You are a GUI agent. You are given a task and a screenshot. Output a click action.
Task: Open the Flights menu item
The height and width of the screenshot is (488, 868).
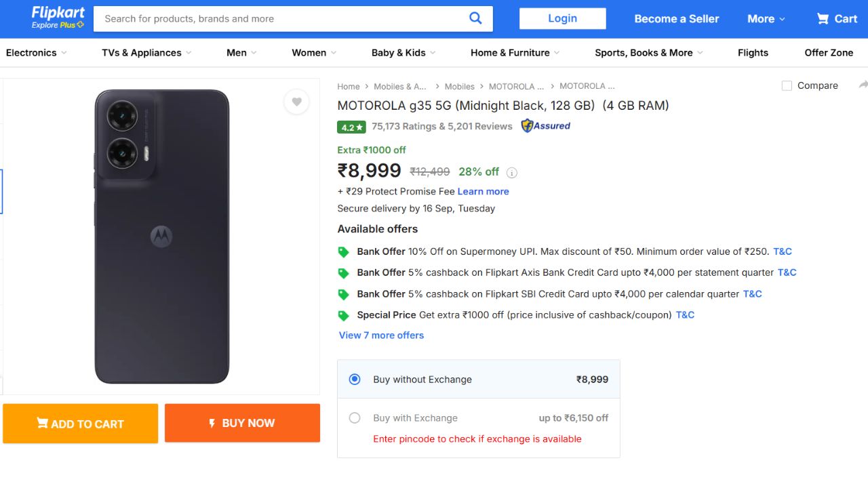coord(753,53)
